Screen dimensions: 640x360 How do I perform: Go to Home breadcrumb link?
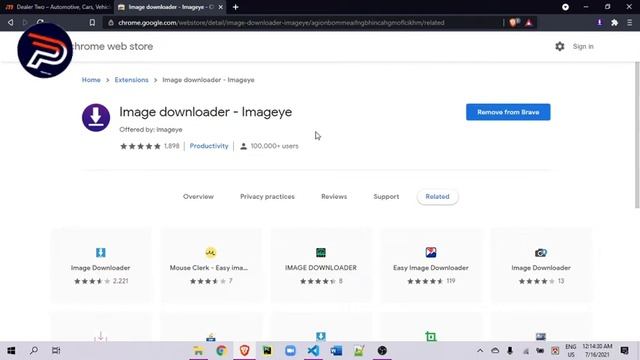click(91, 80)
